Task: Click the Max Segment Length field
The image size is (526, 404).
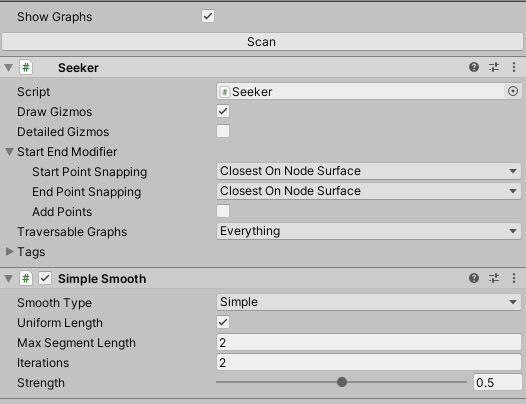Action: click(x=369, y=343)
